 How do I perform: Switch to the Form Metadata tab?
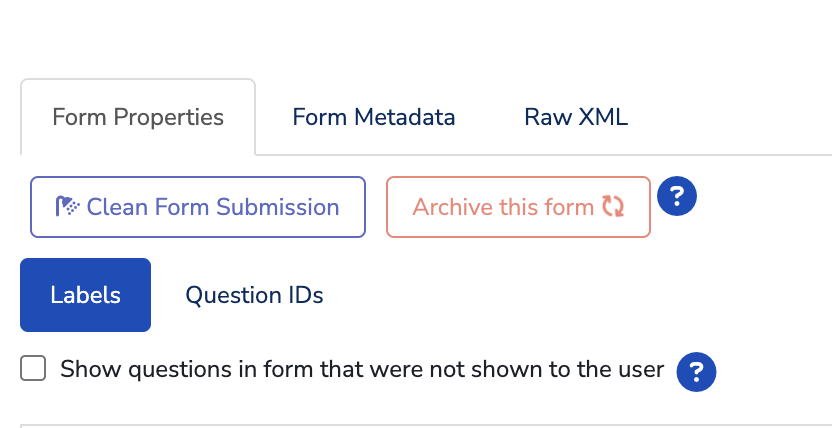pos(374,117)
